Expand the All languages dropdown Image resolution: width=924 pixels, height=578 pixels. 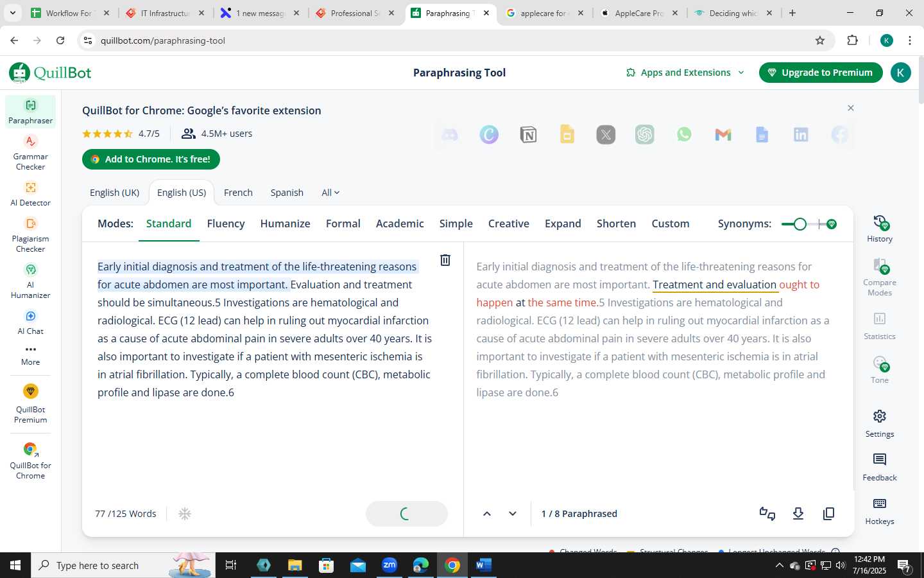click(330, 193)
